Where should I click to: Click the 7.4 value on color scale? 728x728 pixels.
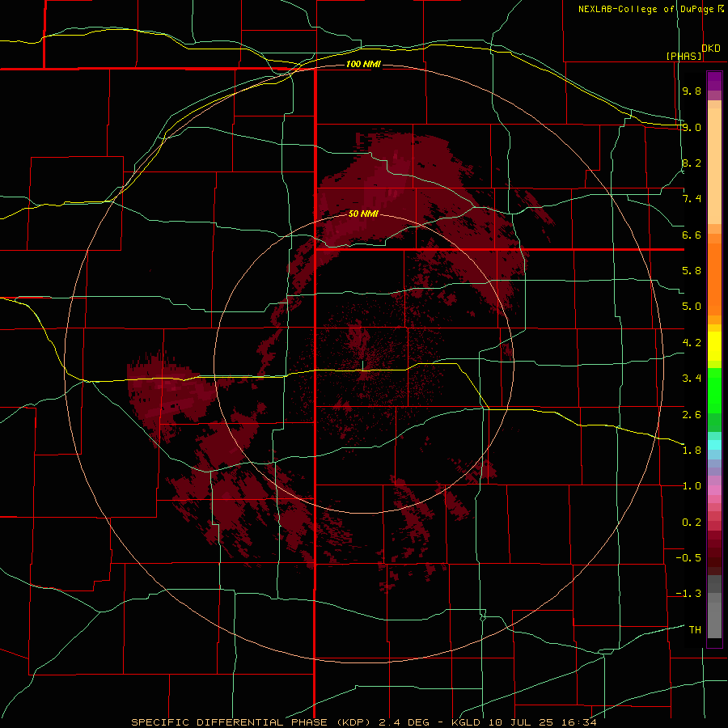[692, 199]
